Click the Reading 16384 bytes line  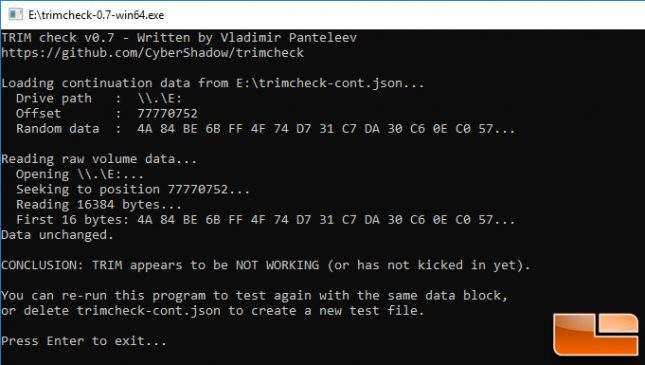tap(99, 205)
